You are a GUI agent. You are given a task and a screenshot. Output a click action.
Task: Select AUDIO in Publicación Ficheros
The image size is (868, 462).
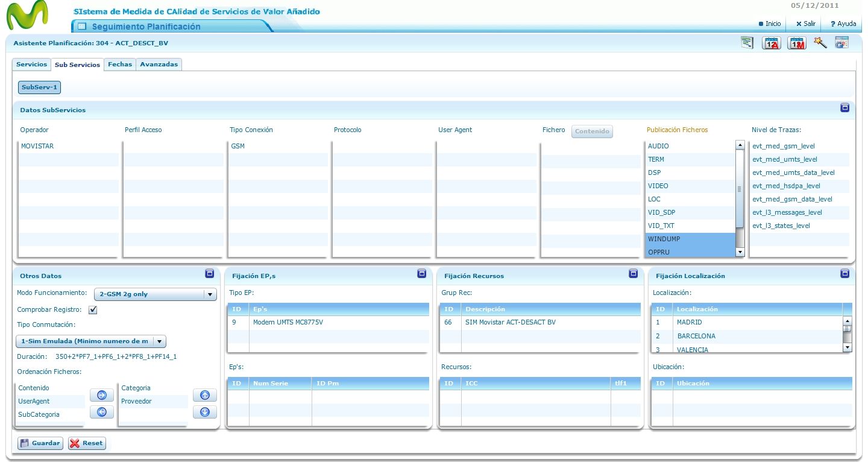[691, 146]
